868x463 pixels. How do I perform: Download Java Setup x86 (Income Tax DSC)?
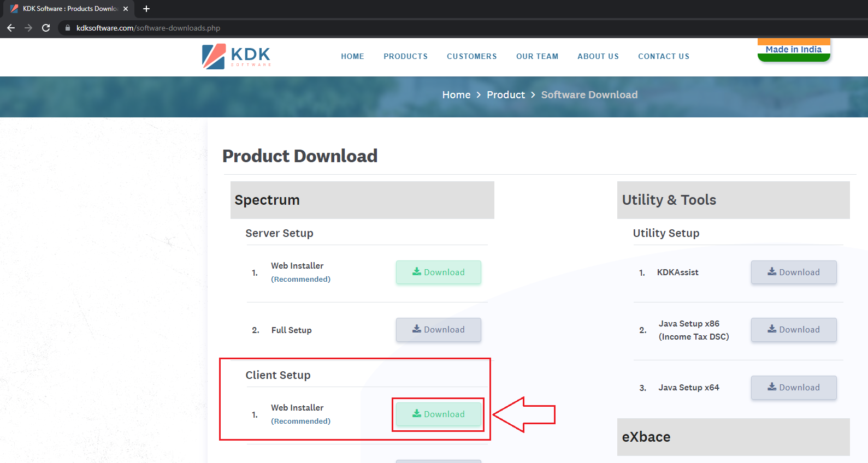(794, 330)
